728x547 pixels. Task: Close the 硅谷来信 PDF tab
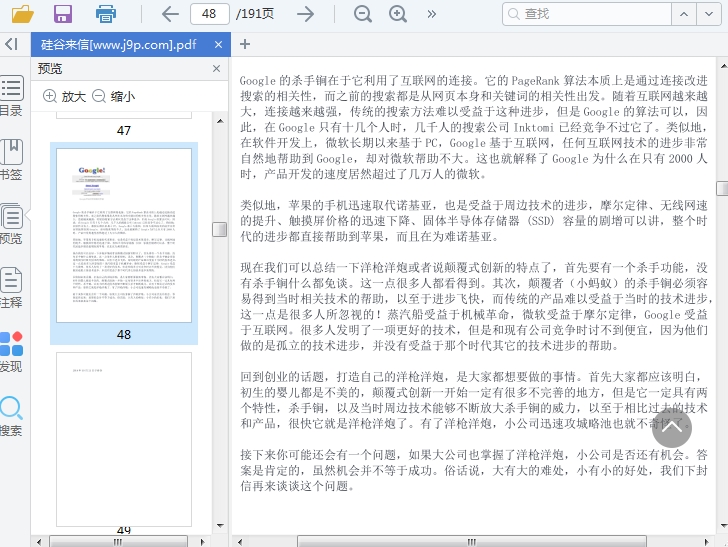218,45
